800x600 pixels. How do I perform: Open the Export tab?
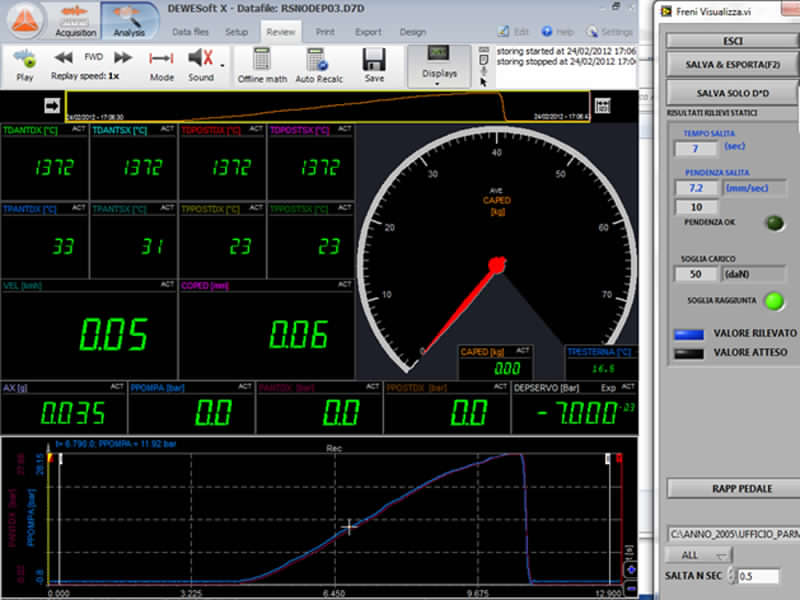(368, 32)
